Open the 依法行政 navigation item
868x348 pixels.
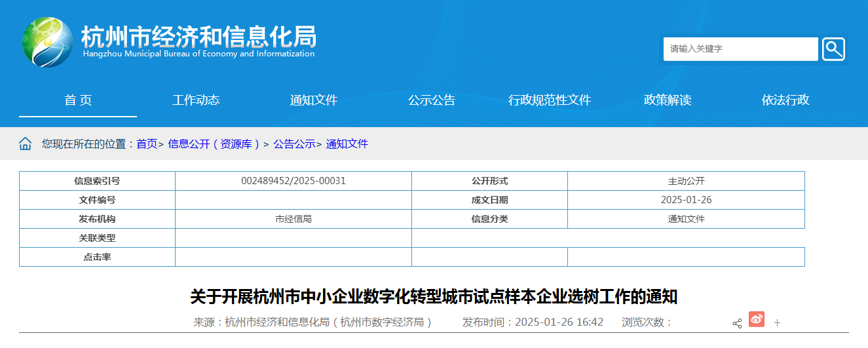tap(785, 100)
